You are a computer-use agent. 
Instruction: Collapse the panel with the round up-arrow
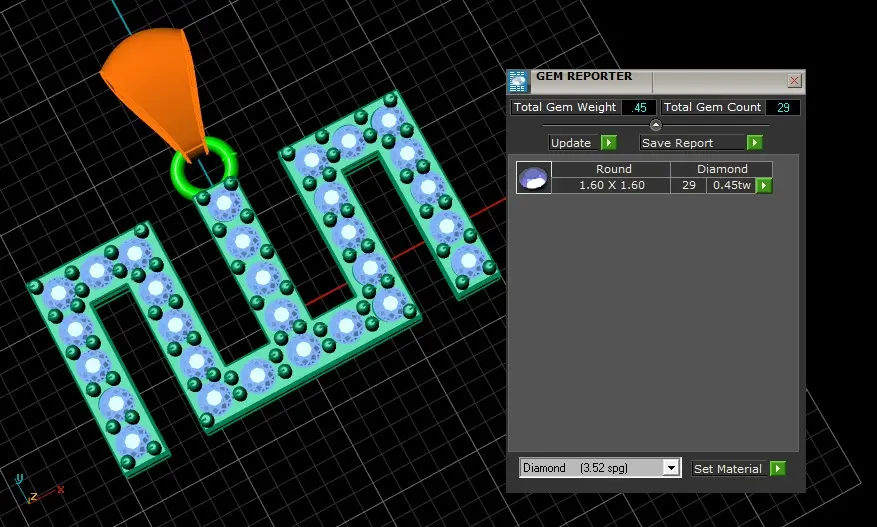(656, 125)
